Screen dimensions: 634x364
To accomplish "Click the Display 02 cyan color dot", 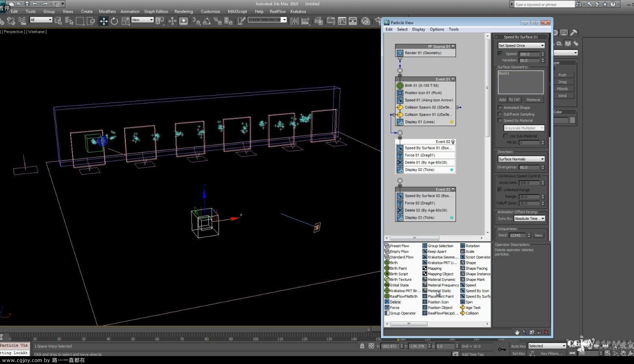I will [451, 170].
